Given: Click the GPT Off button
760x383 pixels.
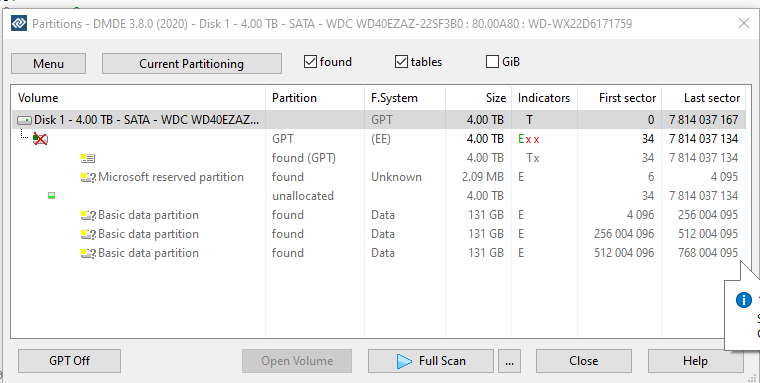Looking at the screenshot, I should [x=69, y=361].
